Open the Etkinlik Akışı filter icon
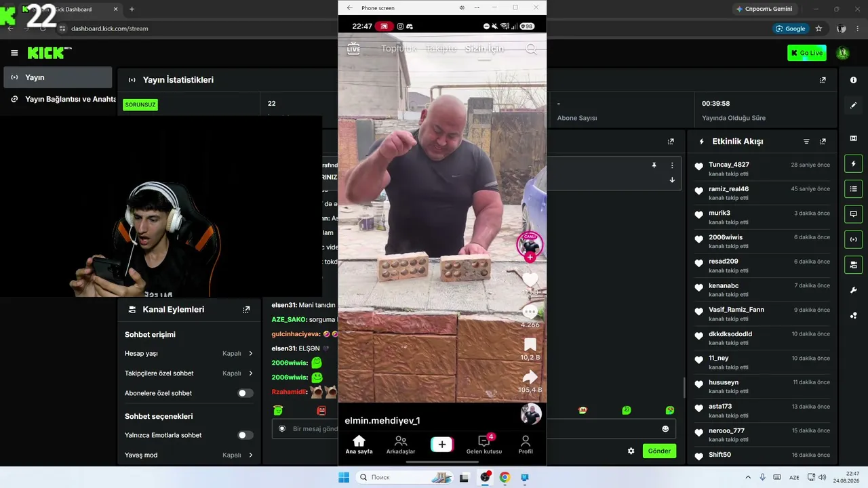 tap(806, 142)
